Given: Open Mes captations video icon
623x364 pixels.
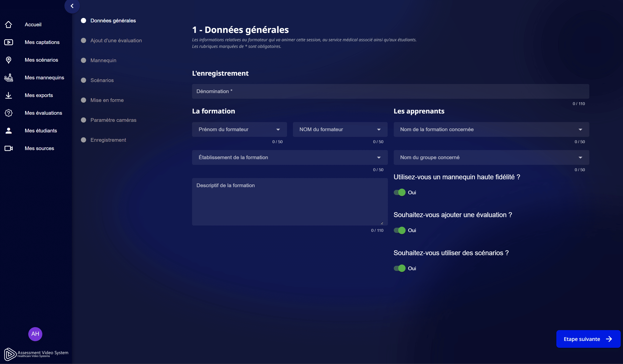Looking at the screenshot, I should pyautogui.click(x=8, y=42).
